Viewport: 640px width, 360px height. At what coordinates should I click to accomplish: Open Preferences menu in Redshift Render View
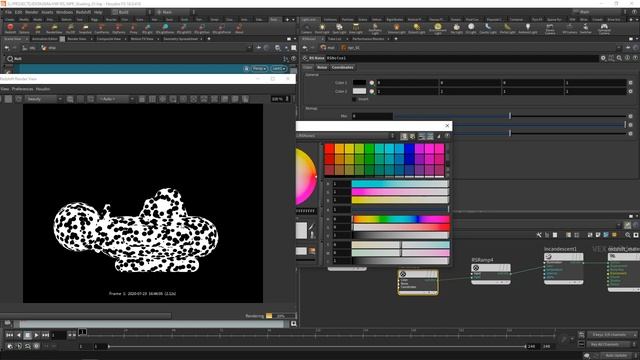tap(22, 89)
